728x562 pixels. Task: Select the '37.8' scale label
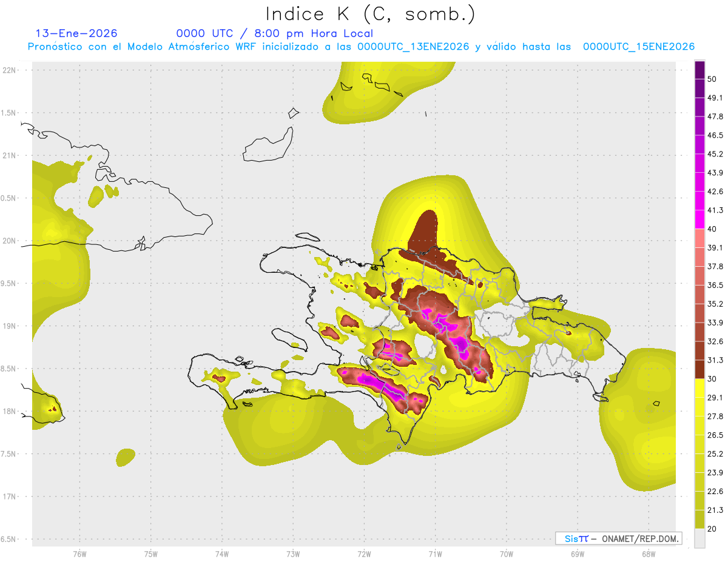pyautogui.click(x=715, y=266)
